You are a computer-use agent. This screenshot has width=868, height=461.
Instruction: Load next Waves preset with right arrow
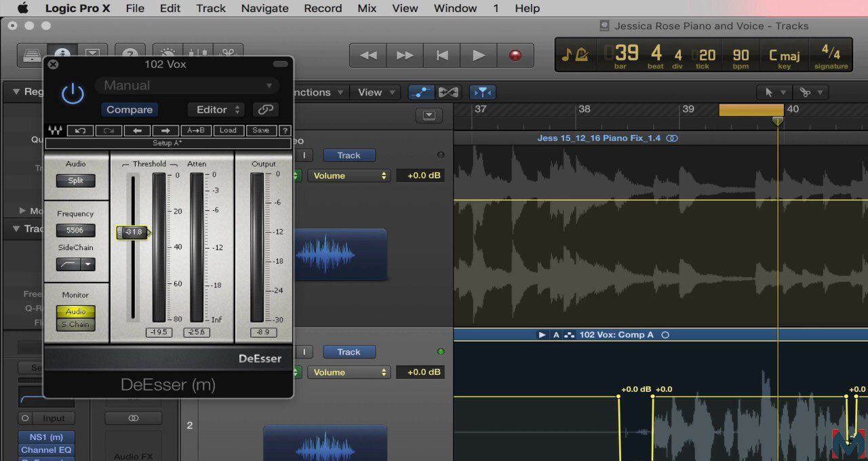(x=165, y=130)
